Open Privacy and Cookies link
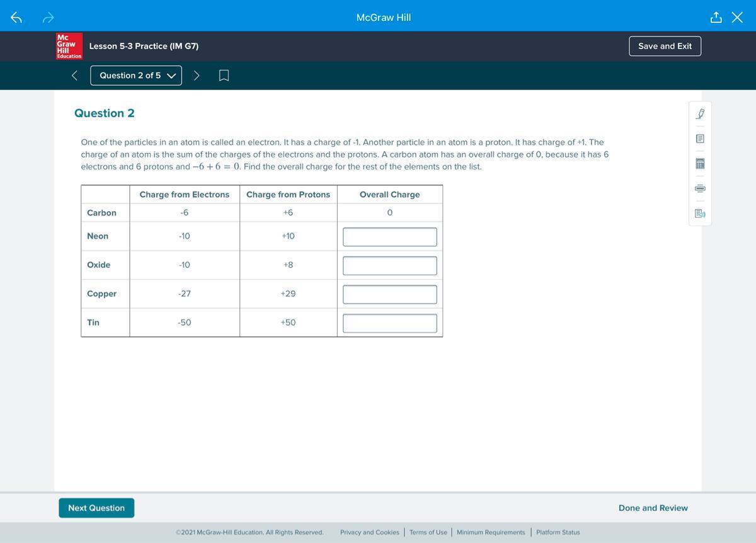756x543 pixels. tap(370, 532)
